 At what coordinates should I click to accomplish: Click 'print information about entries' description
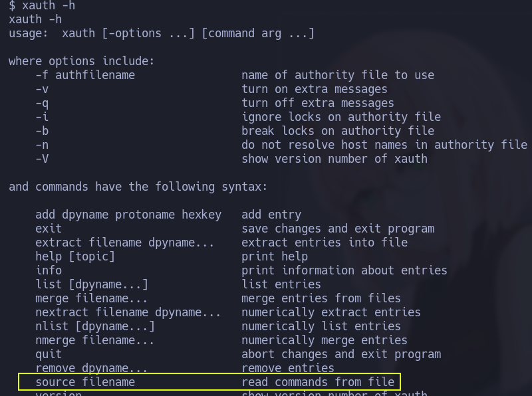344,270
